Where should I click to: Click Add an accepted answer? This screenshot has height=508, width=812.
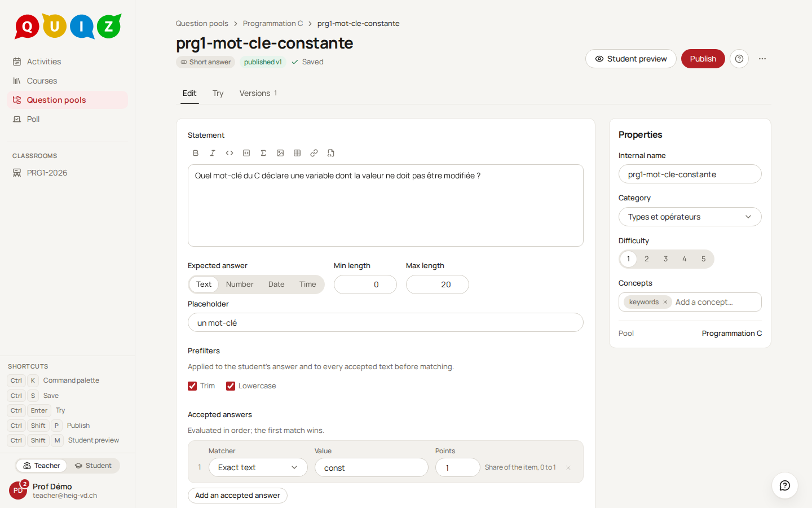coord(237,496)
